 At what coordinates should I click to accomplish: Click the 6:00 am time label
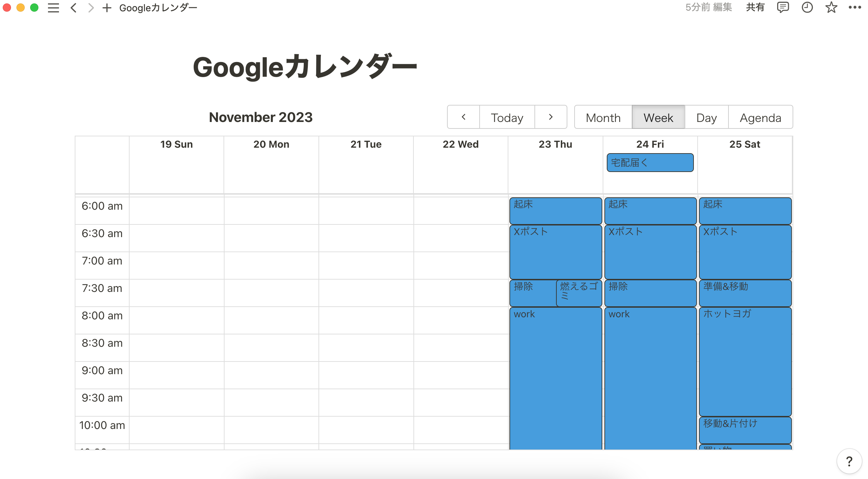[x=102, y=206]
